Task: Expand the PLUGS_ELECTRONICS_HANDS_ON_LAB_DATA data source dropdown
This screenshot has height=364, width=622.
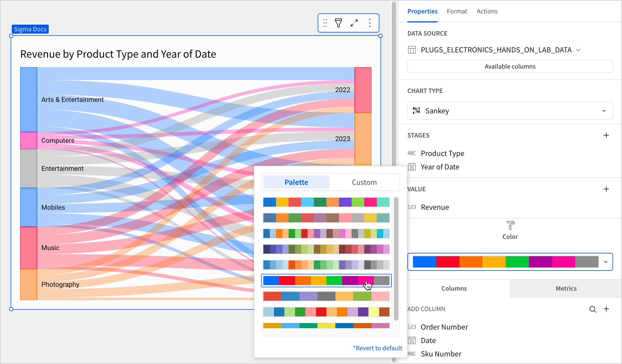Action: [x=579, y=50]
